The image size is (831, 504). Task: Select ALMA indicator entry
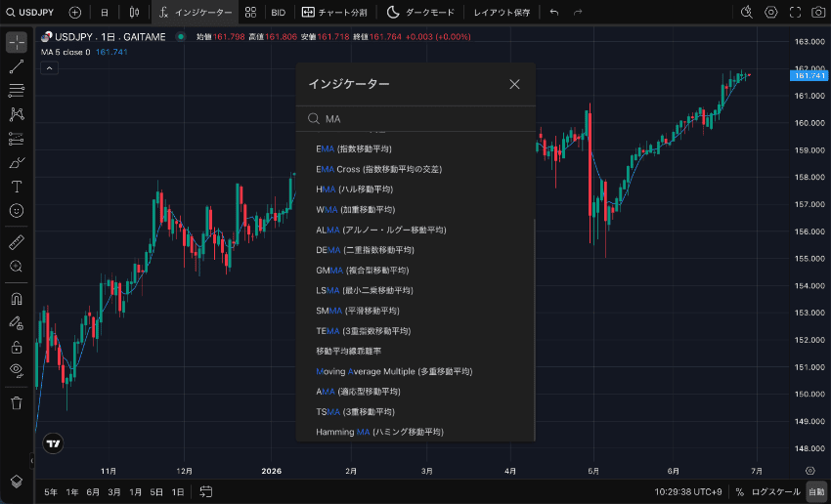point(416,230)
